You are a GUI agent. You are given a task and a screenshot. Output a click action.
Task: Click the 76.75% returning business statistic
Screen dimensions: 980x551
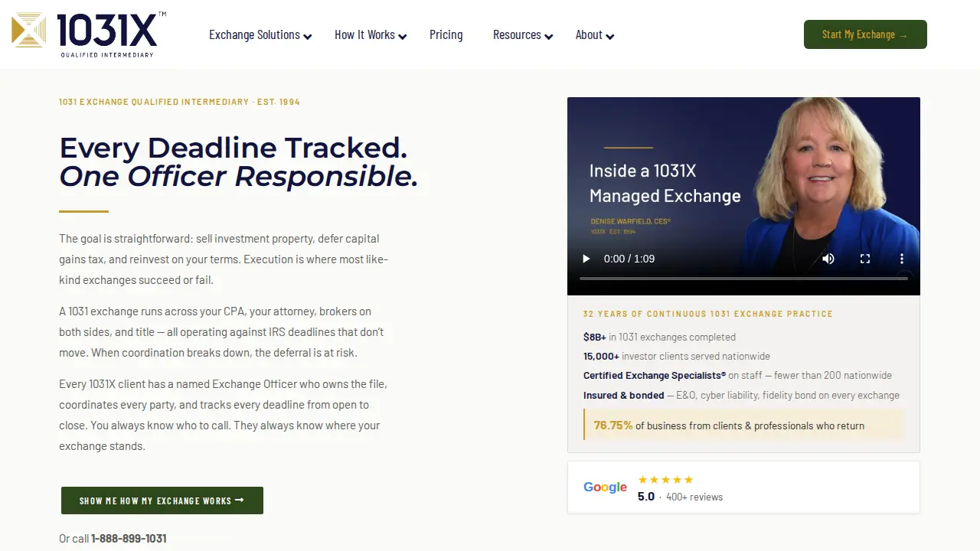click(743, 425)
